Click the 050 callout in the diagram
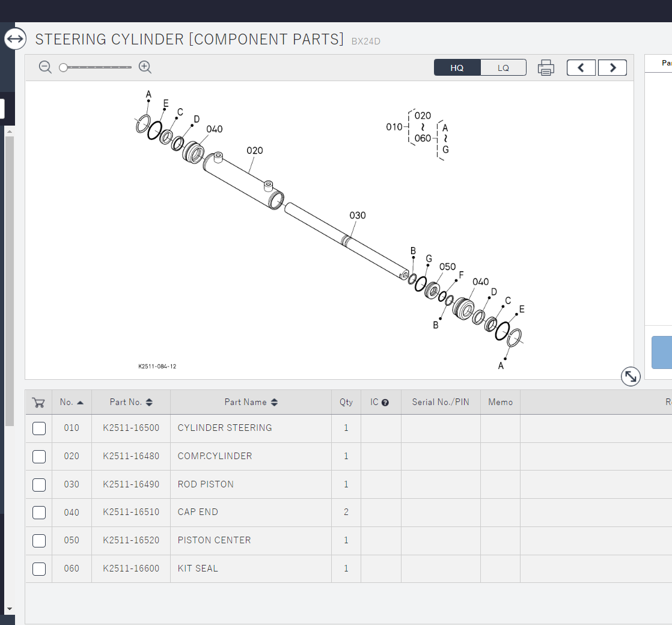 447,267
